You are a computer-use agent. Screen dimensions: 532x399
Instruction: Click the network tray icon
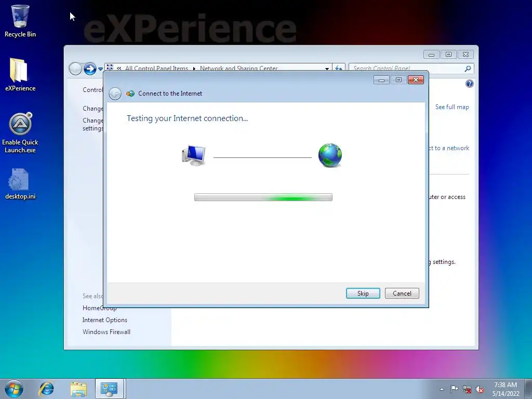click(x=467, y=390)
